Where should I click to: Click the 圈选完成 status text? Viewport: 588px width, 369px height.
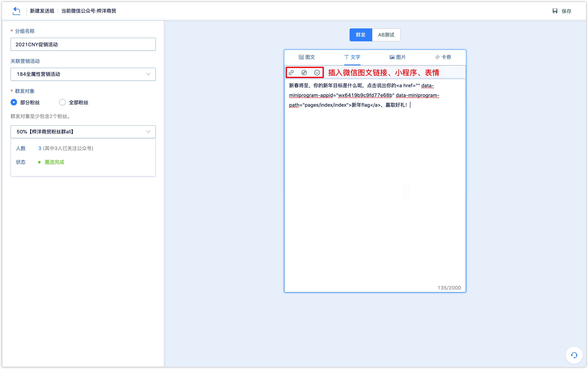pos(54,162)
